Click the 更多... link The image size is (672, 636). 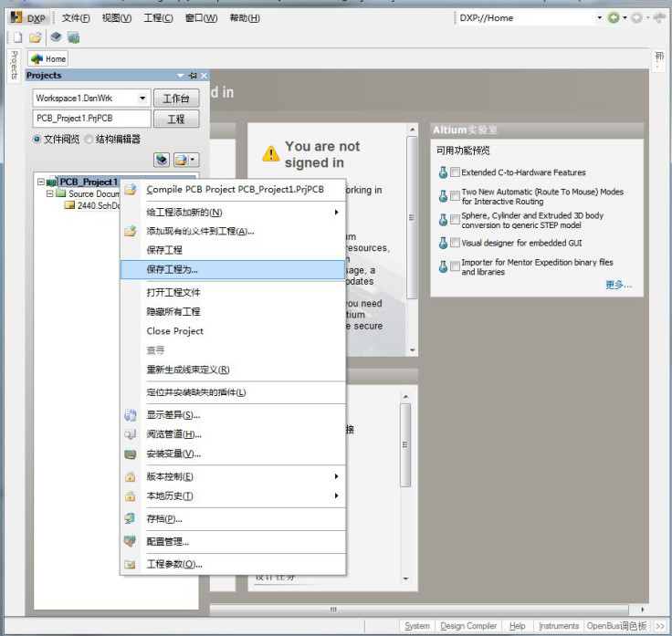point(618,285)
